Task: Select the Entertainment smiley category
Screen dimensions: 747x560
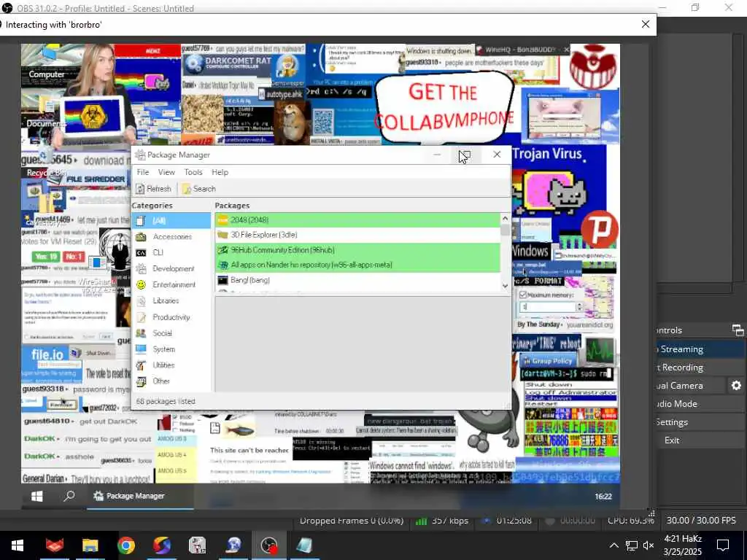Action: [x=141, y=285]
